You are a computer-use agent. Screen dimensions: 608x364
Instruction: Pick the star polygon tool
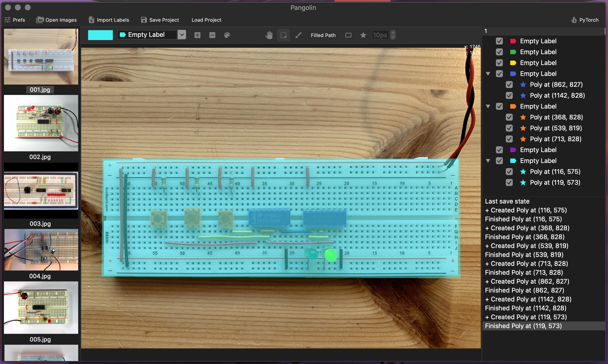[363, 35]
